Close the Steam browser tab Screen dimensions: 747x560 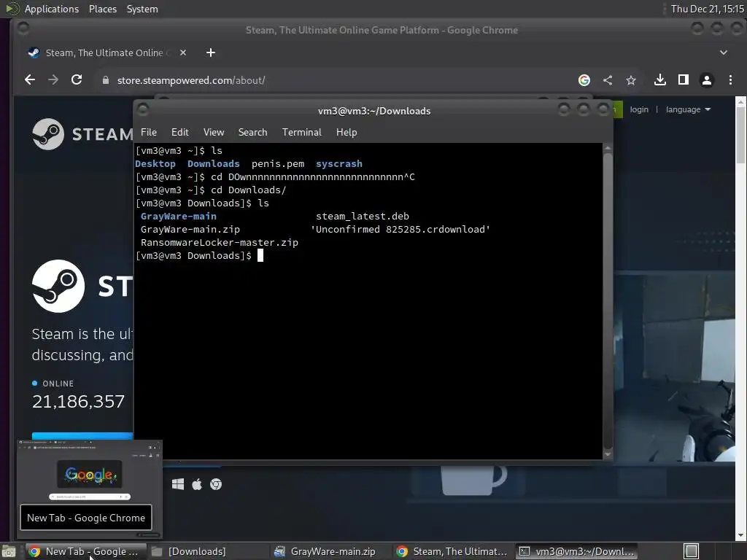pos(183,52)
